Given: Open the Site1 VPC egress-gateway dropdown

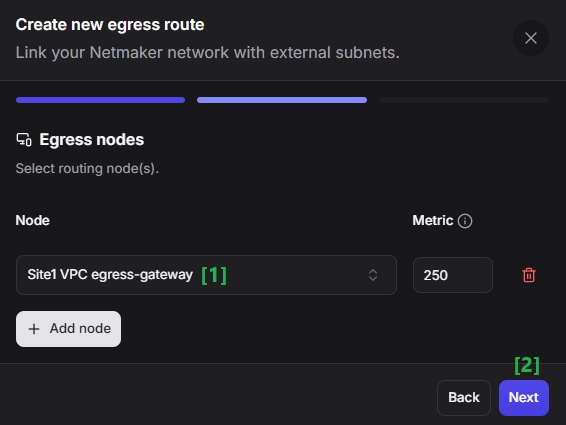Looking at the screenshot, I should pos(206,275).
